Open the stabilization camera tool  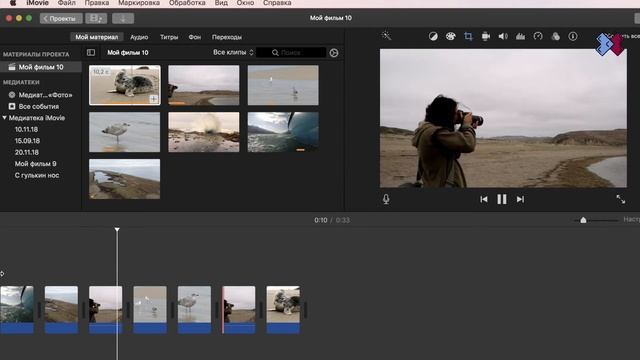coord(486,36)
